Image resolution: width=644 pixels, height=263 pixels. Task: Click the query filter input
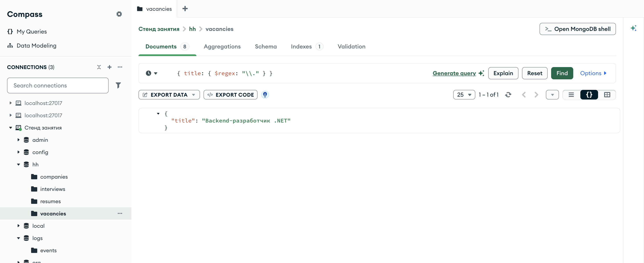click(x=300, y=73)
